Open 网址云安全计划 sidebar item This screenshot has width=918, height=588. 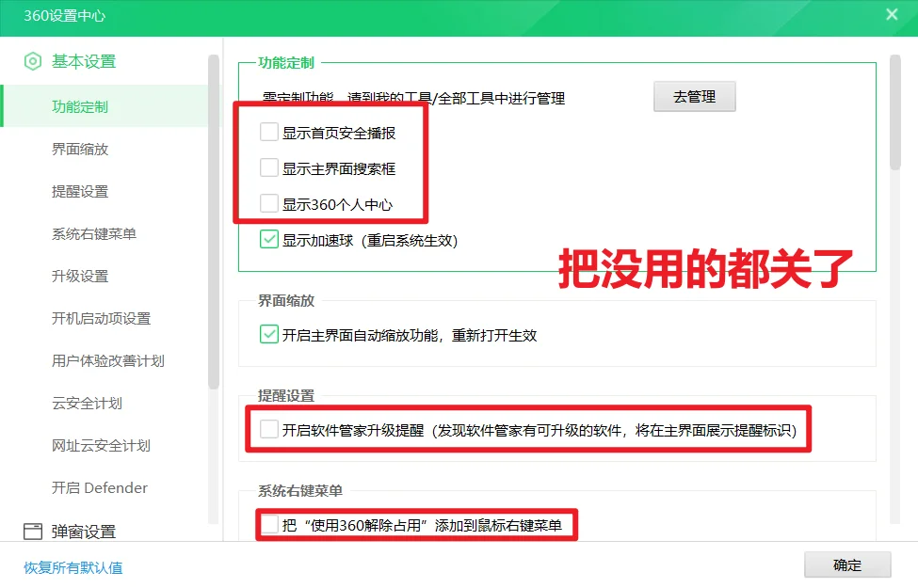pyautogui.click(x=102, y=446)
